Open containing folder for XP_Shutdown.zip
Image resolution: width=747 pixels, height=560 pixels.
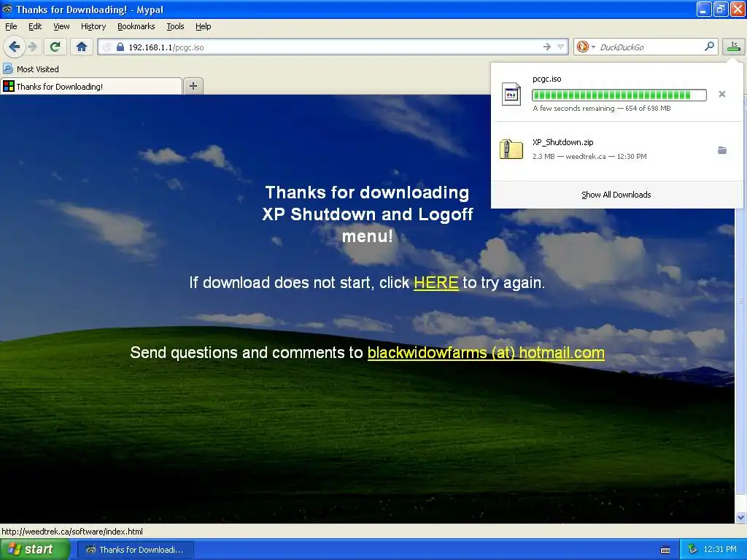click(x=721, y=150)
